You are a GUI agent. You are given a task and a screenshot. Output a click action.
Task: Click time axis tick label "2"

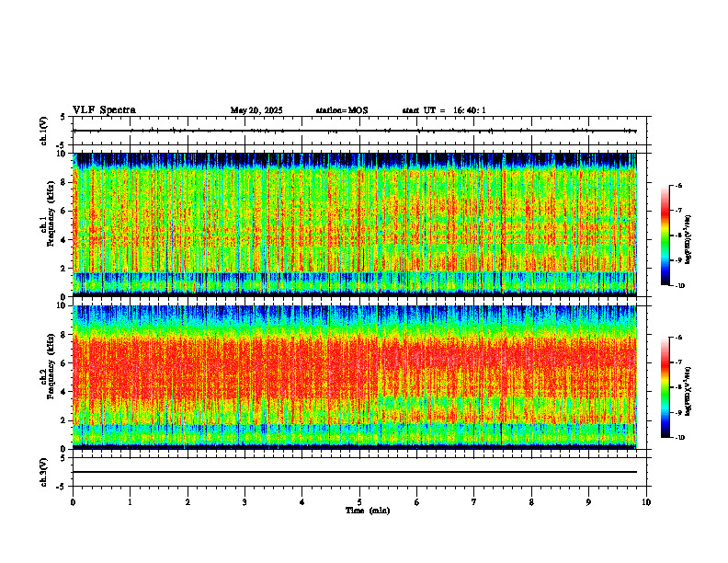pos(188,502)
